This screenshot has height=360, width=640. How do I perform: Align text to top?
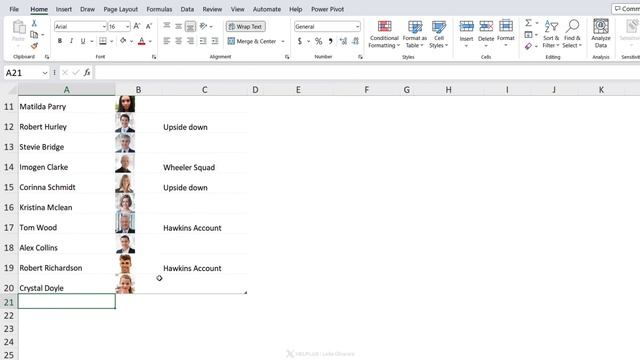pos(167,26)
